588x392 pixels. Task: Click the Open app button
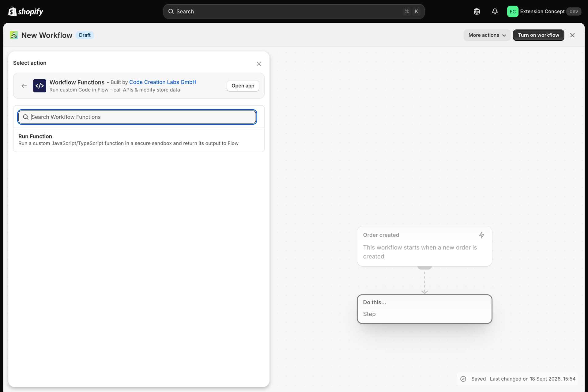243,86
